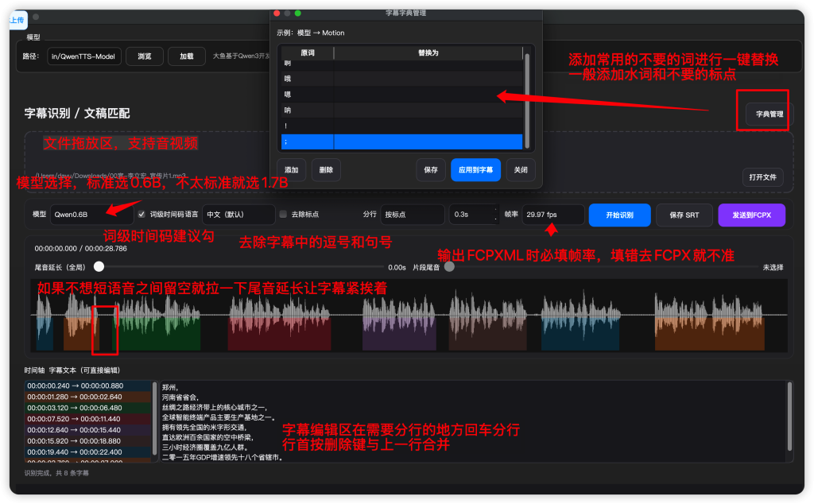814x504 pixels.
Task: Toggle the 去除标点 checkbox
Action: (x=283, y=214)
